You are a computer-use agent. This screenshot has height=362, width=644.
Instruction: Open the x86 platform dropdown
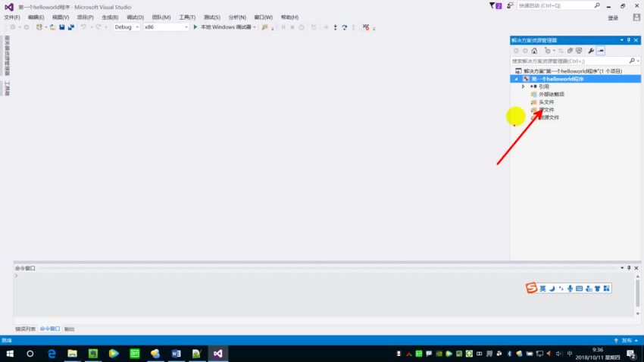(166, 27)
